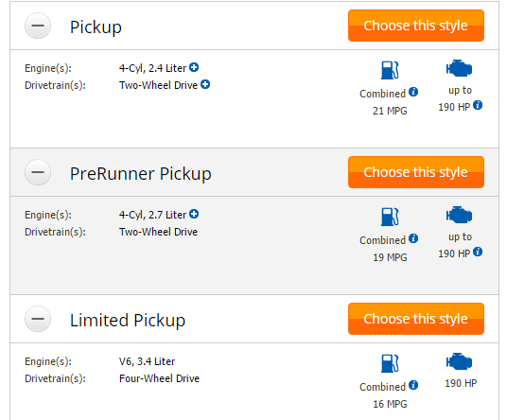Click the fuel pump icon for Pickup
The width and height of the screenshot is (507, 420).
pyautogui.click(x=390, y=70)
